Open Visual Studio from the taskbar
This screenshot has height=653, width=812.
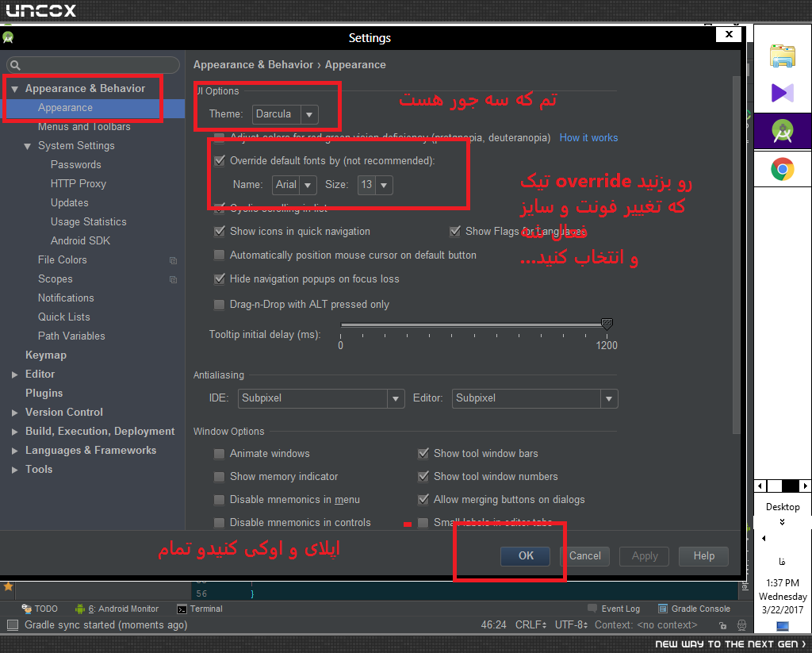click(x=783, y=94)
